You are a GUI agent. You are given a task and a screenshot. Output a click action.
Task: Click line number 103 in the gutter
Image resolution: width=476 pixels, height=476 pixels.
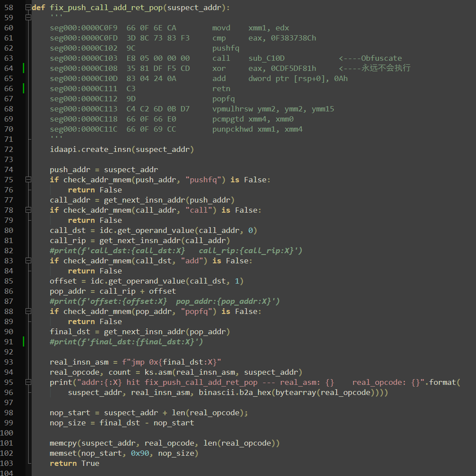7,463
